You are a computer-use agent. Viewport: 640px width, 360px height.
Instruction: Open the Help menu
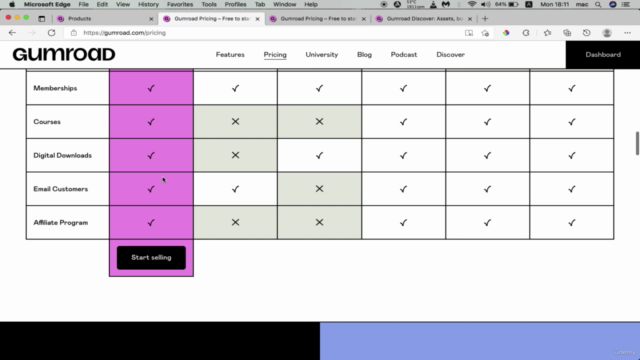(x=311, y=4)
